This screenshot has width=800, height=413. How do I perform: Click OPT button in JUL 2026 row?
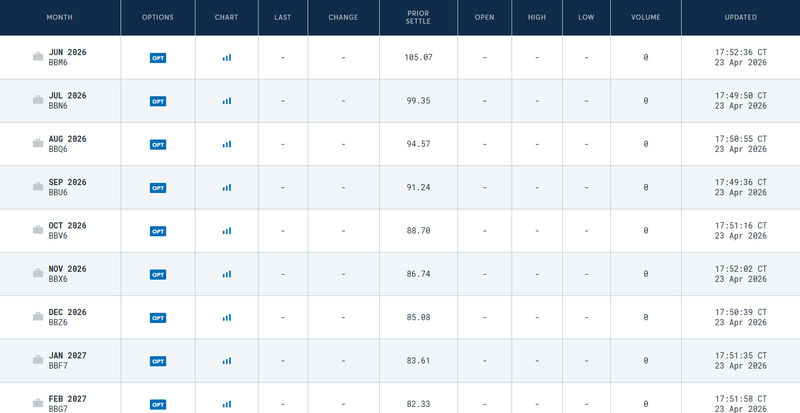(x=158, y=101)
